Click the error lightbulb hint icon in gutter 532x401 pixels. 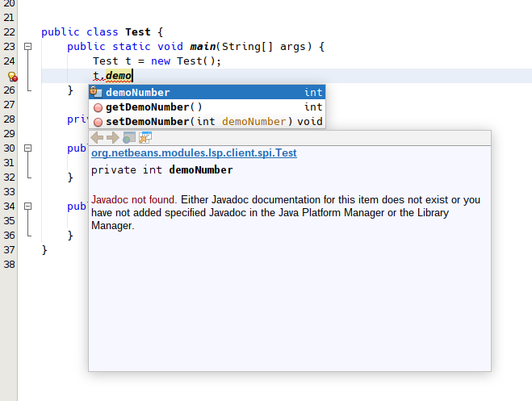(13, 77)
